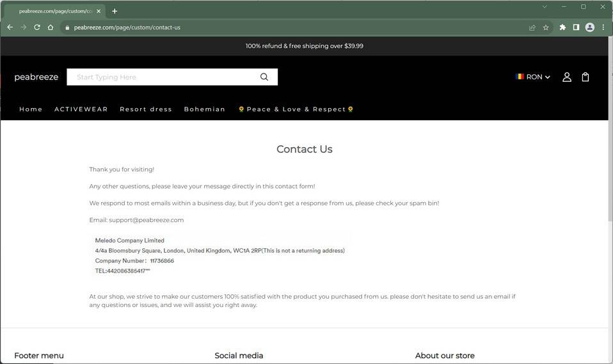Select the Meledo Company Limited text
613x364 pixels.
pyautogui.click(x=129, y=241)
